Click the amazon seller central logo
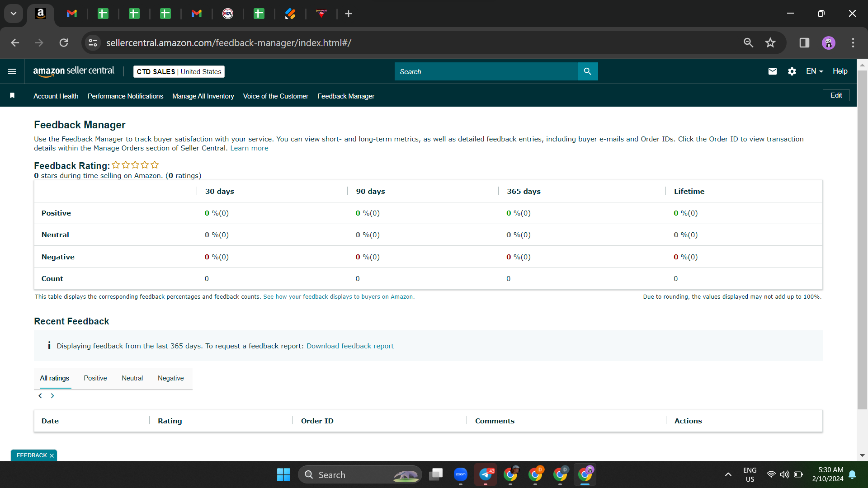Viewport: 868px width, 488px height. pos(74,71)
